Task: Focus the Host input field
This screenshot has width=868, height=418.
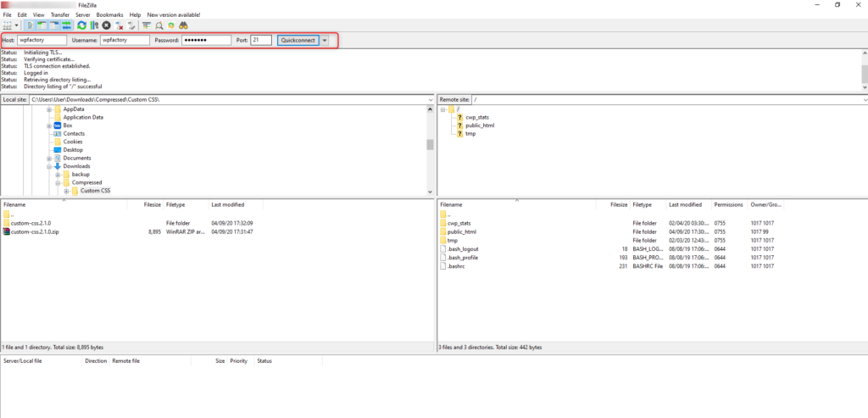Action: coord(42,40)
